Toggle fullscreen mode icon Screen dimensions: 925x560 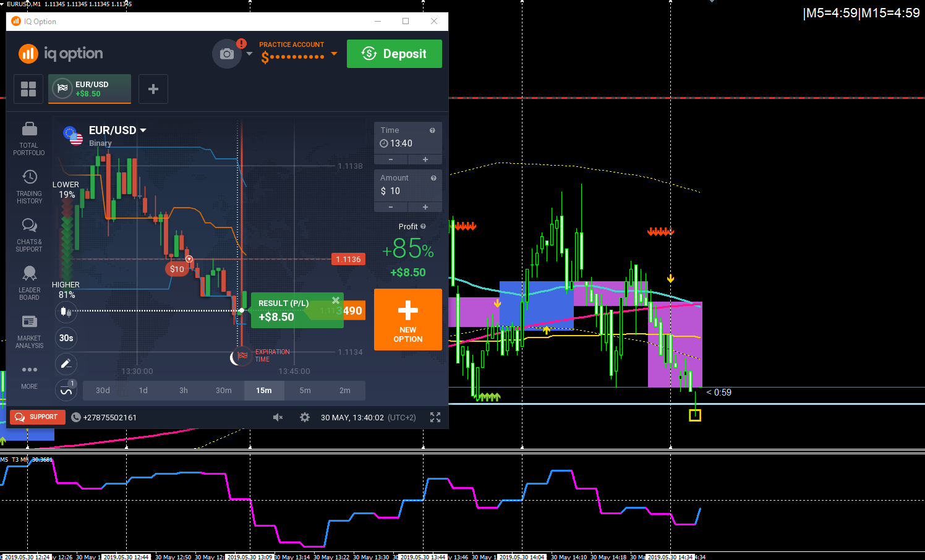point(435,418)
